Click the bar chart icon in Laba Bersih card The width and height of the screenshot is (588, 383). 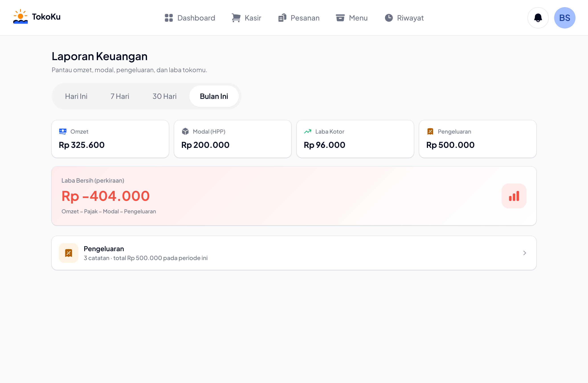click(514, 196)
